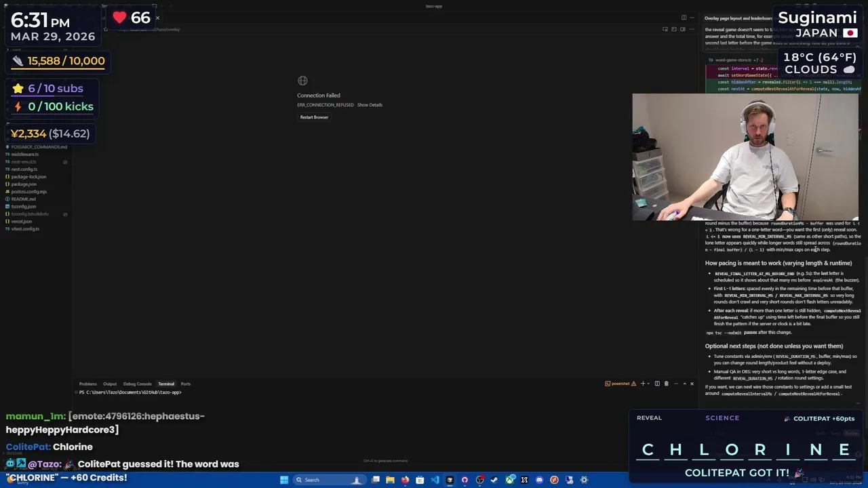Click the taskbar Search box
The image size is (868, 488).
tap(329, 480)
